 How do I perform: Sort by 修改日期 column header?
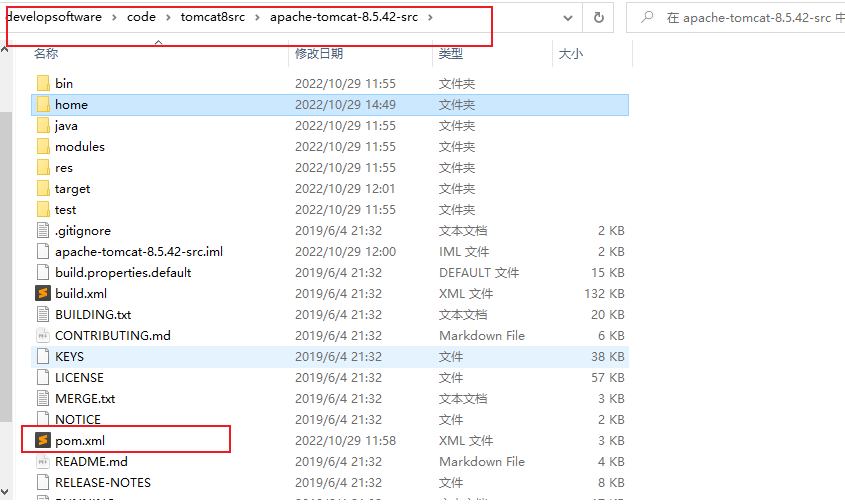point(319,53)
